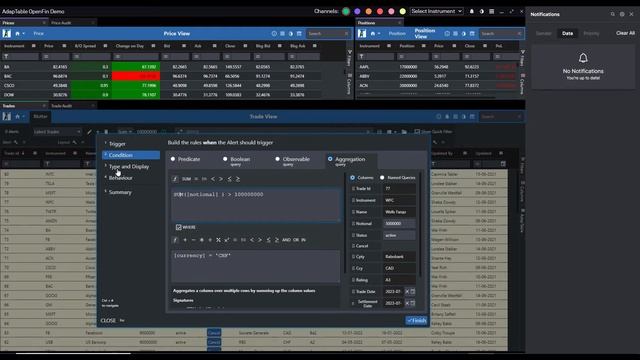Open the Select Instrument dropdown
Screen dimensions: 640x360
(437, 11)
